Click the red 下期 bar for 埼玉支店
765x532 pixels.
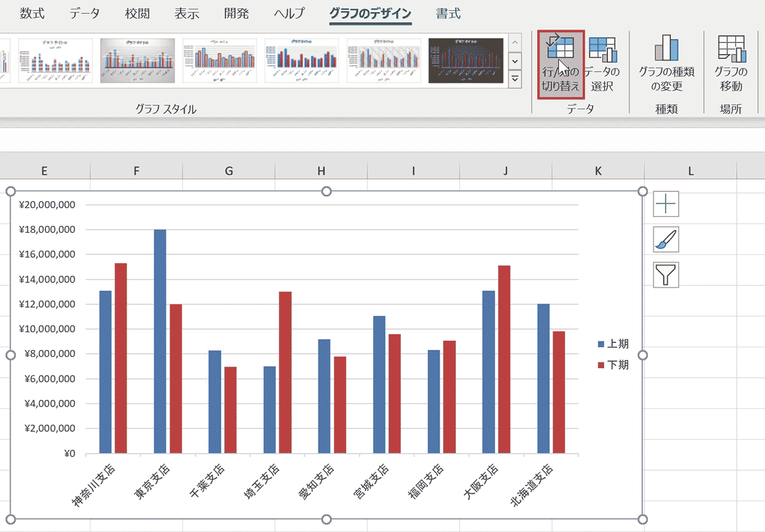pos(285,373)
